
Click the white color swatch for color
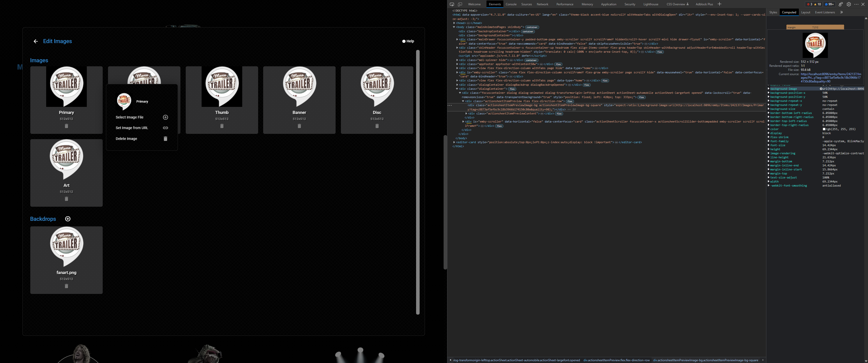(x=824, y=129)
